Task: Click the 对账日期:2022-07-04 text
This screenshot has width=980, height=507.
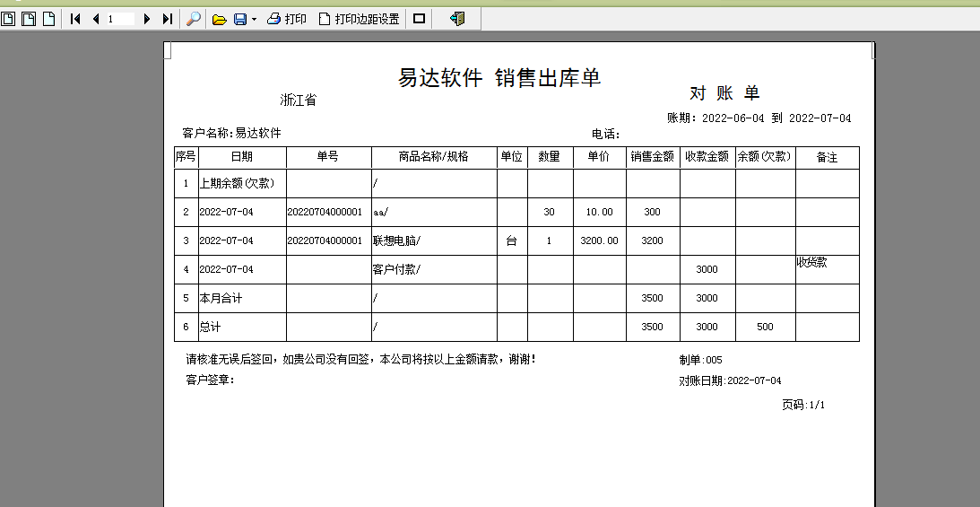Action: click(730, 380)
